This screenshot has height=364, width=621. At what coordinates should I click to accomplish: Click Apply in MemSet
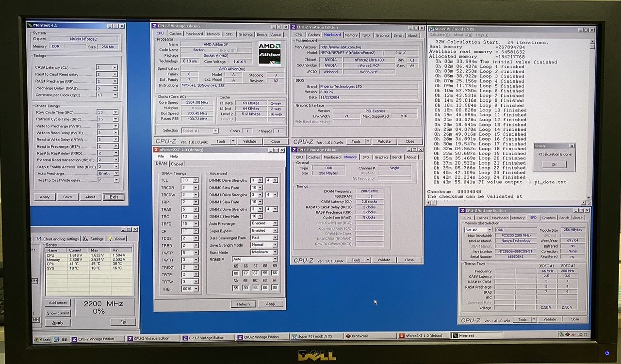[x=45, y=197]
